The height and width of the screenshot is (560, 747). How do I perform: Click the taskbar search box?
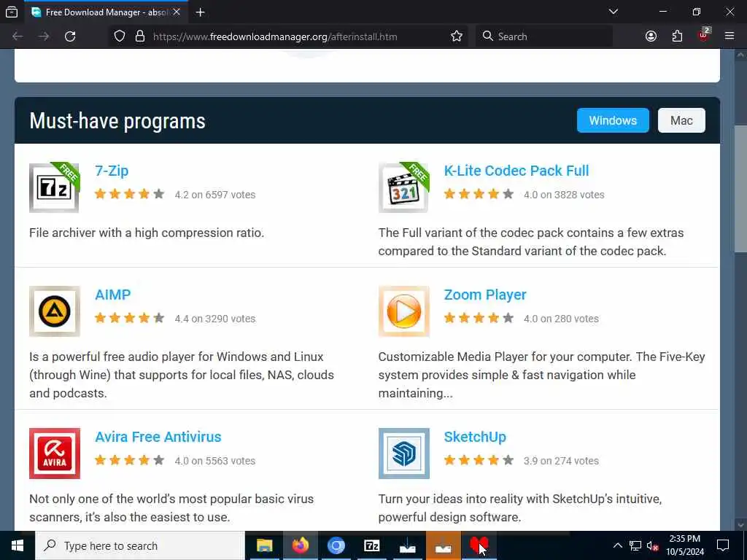[x=140, y=545]
